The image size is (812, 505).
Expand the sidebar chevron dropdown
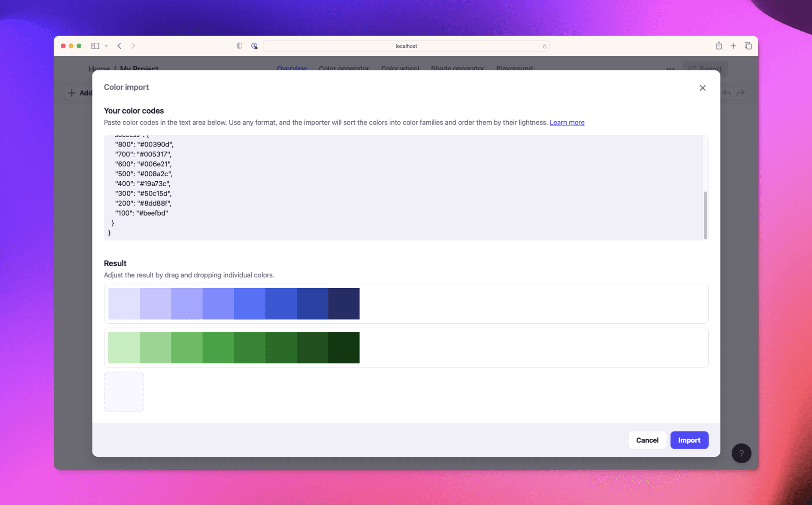[106, 46]
